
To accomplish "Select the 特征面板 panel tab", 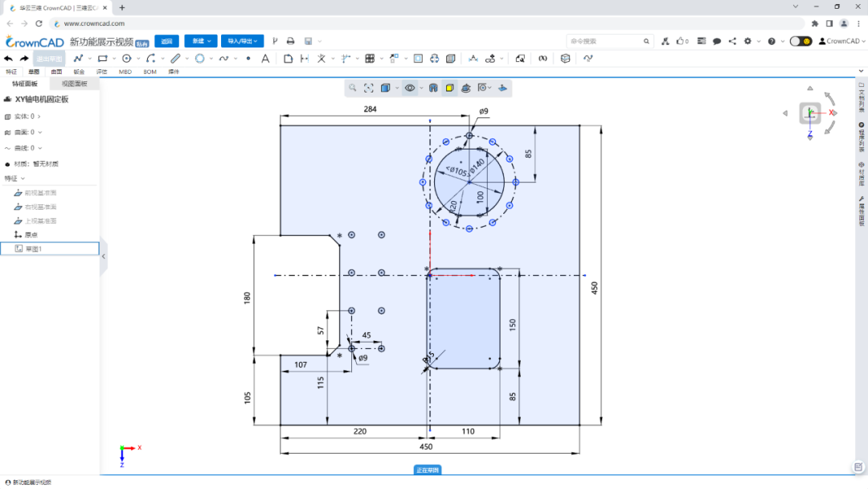I will coord(25,84).
